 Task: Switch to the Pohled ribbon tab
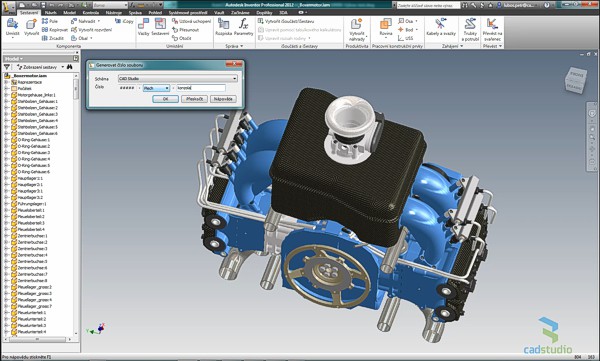tap(155, 13)
